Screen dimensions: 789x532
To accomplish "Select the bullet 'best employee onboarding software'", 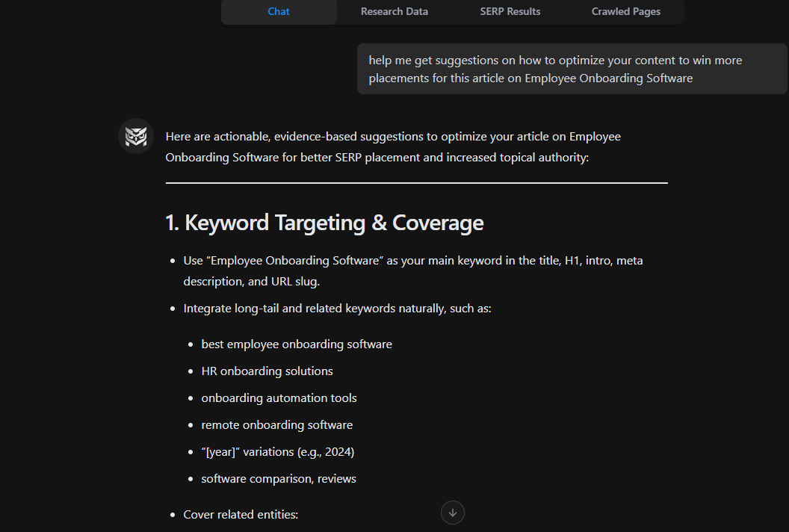I will click(x=297, y=344).
